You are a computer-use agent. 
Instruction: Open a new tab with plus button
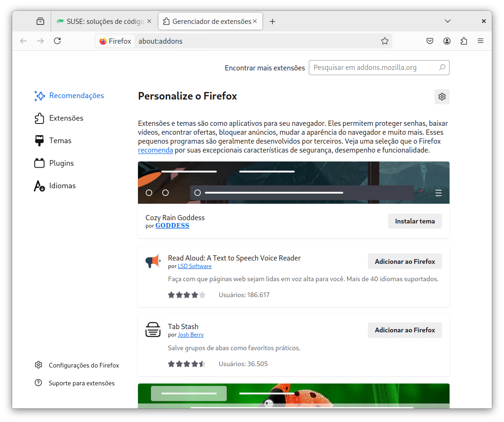pyautogui.click(x=273, y=21)
